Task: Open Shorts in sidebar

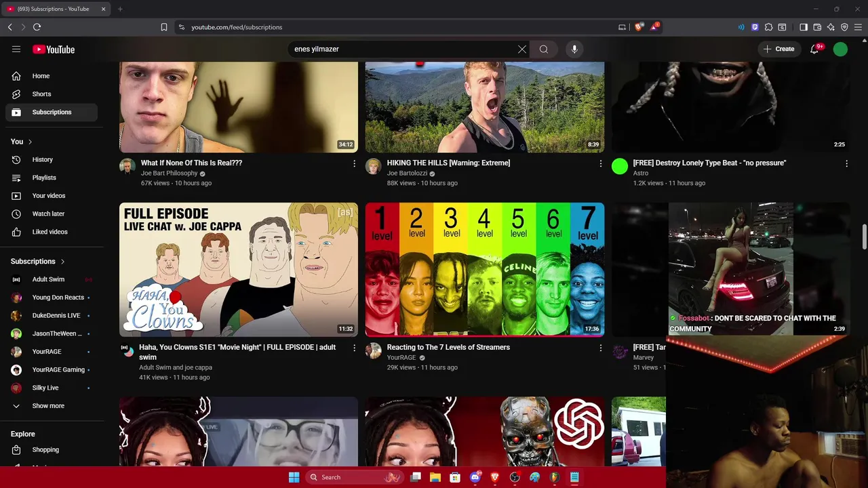Action: click(x=52, y=94)
